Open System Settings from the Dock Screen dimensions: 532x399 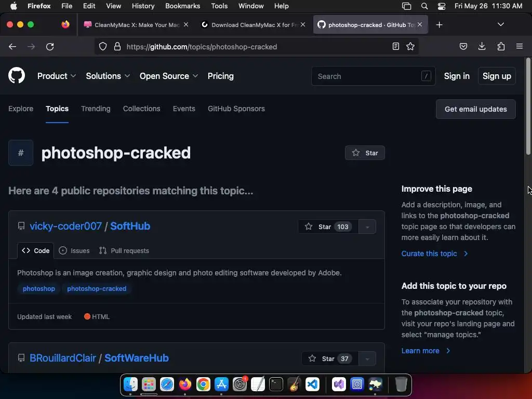tap(240, 384)
